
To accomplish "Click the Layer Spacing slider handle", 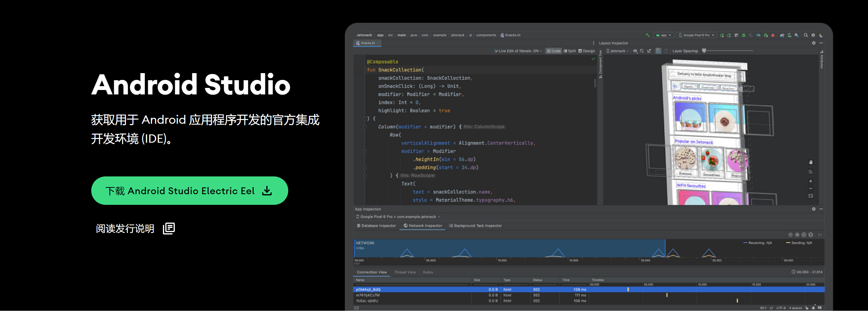I will (704, 51).
